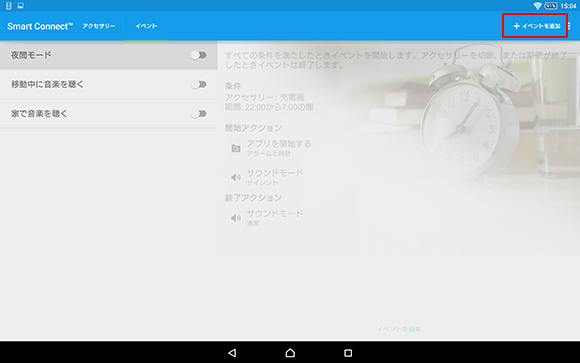Image resolution: width=580 pixels, height=363 pixels.
Task: Switch to the アクセサリー tab
Action: coord(99,26)
